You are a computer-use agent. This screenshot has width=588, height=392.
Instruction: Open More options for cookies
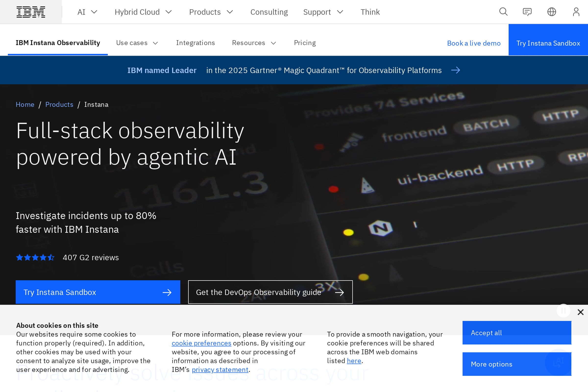pos(517,364)
